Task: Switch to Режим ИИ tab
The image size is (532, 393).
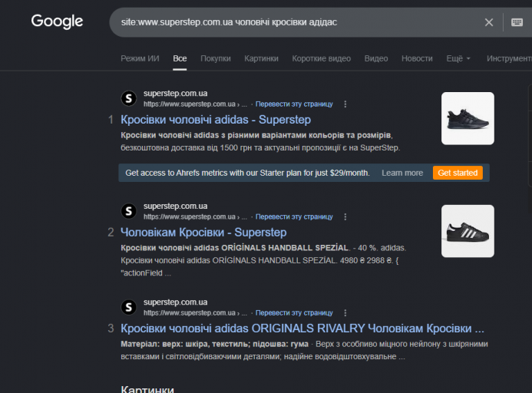Action: (x=140, y=58)
